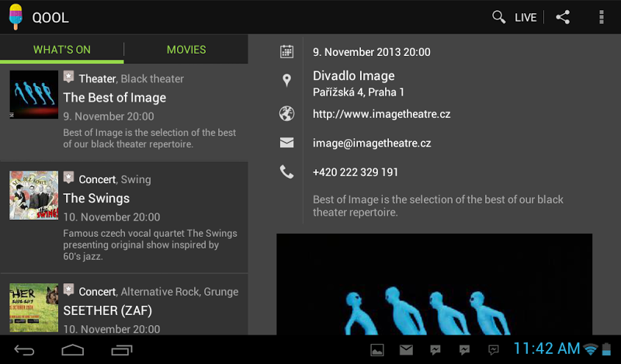Image resolution: width=621 pixels, height=364 pixels.
Task: Toggle favorite star for The Best of Image
Action: 68,77
